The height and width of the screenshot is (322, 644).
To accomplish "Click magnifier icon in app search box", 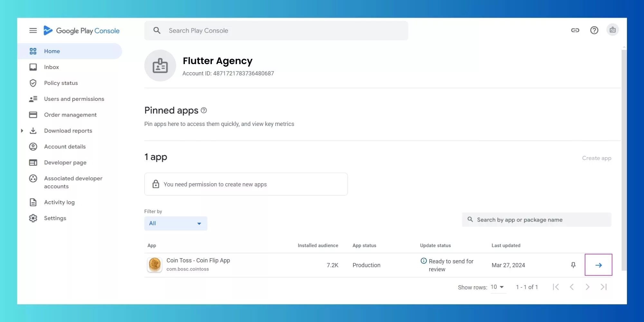I will tap(470, 219).
